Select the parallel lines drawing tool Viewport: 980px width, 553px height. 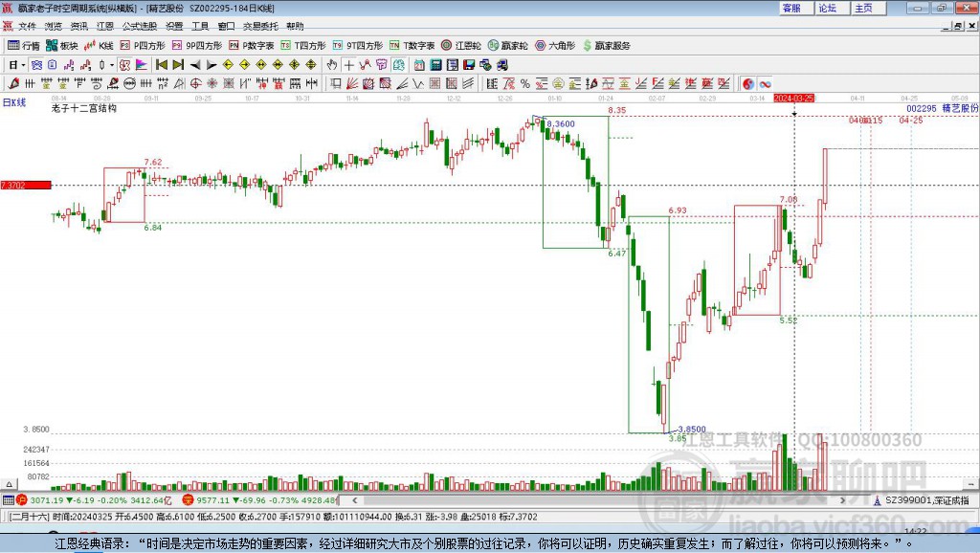(468, 84)
